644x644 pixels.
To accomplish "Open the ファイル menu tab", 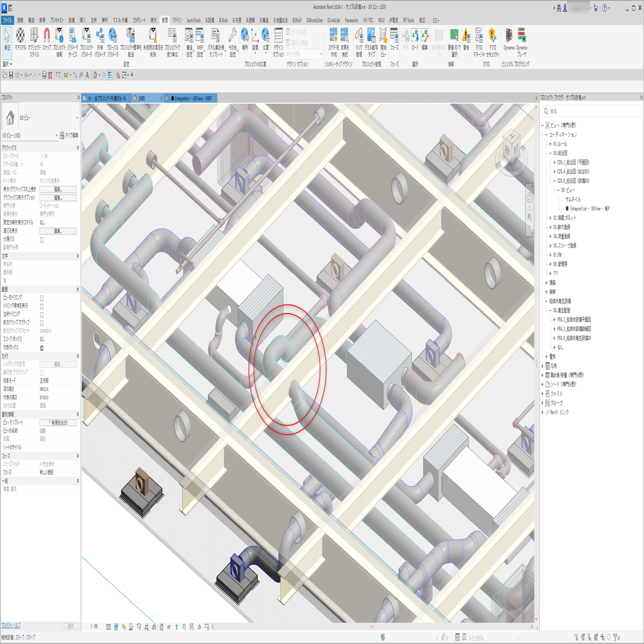I will pos(7,20).
